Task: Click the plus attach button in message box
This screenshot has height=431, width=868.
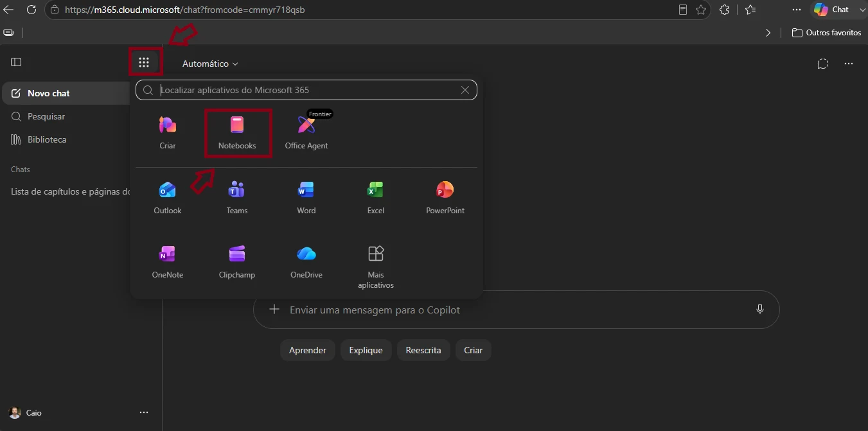Action: tap(274, 310)
